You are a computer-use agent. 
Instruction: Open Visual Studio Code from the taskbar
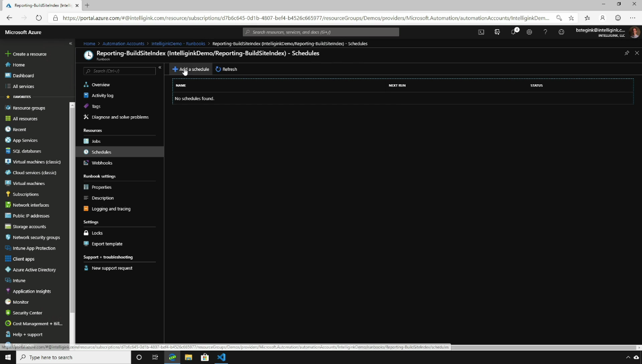(x=221, y=357)
